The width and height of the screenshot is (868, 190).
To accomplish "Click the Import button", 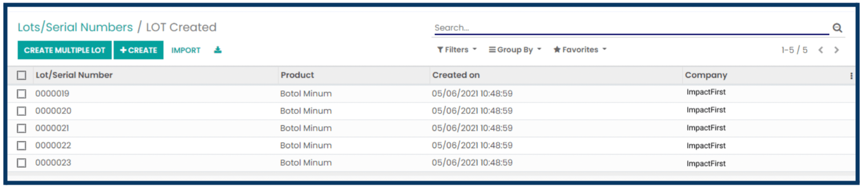I will pos(186,50).
